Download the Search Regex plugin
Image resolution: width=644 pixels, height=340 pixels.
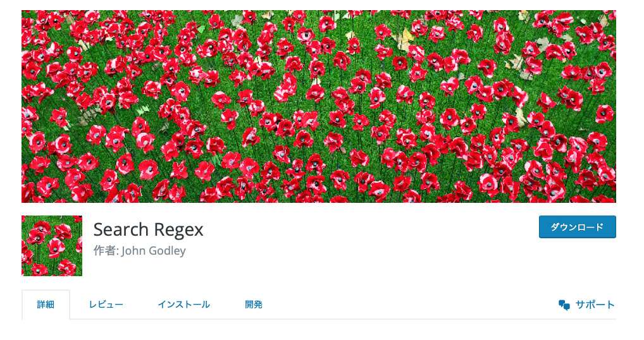point(577,227)
